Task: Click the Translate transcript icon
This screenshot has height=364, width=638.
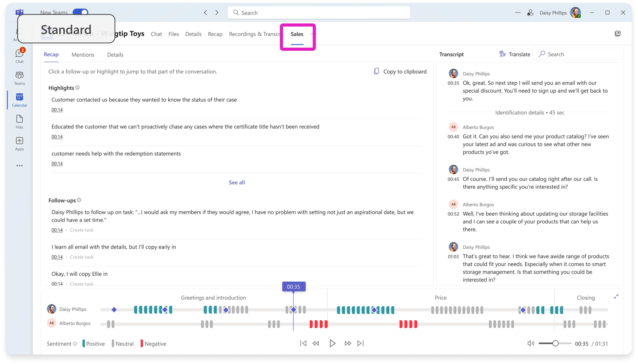Action: tap(502, 54)
